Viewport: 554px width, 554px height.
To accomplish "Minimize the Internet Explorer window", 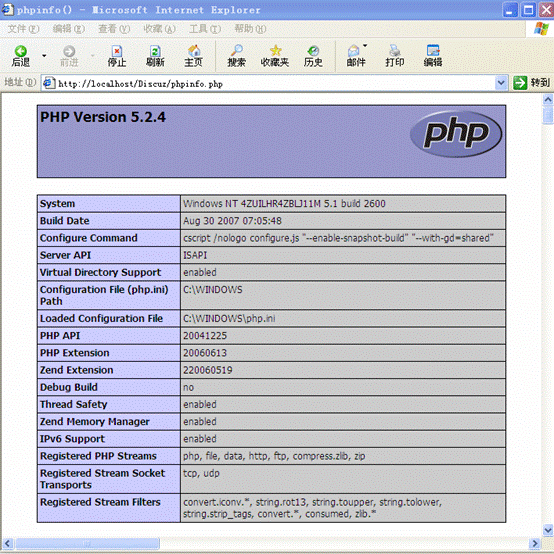I will [x=510, y=10].
